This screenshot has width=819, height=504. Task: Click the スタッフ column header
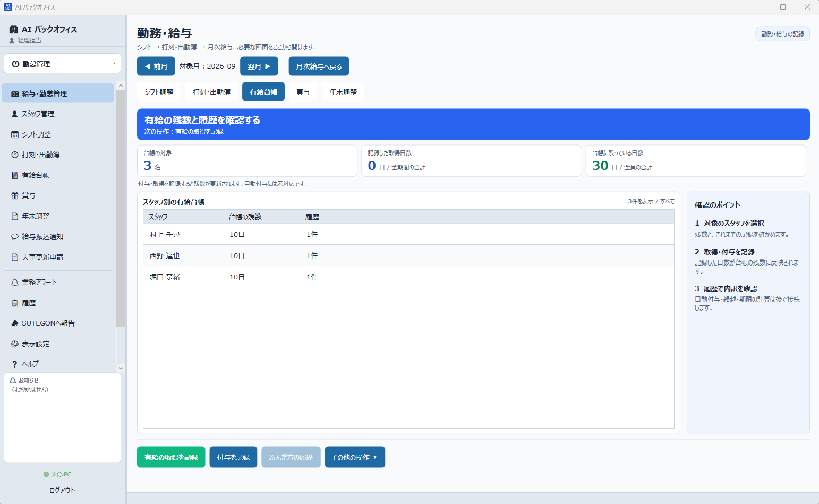click(x=183, y=217)
